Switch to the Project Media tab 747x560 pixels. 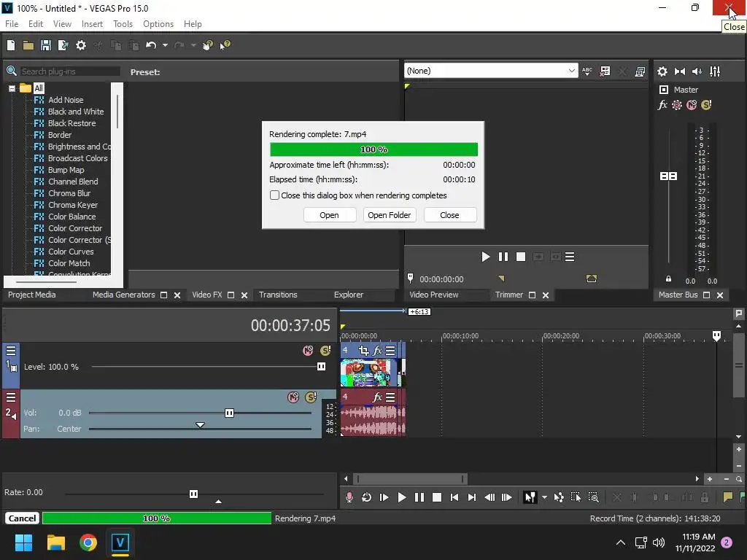pos(31,295)
